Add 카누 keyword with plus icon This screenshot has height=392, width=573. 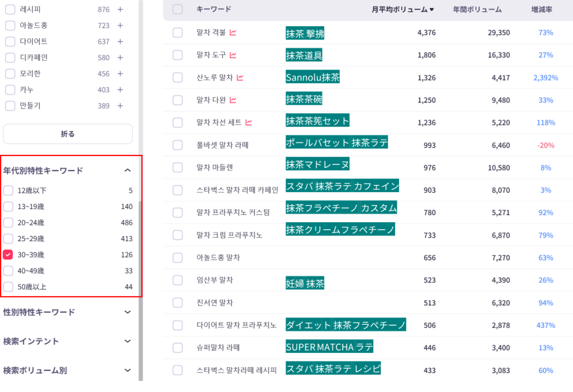click(120, 90)
